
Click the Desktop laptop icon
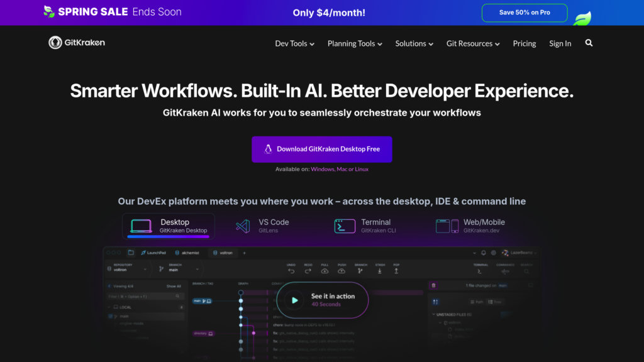tap(141, 226)
